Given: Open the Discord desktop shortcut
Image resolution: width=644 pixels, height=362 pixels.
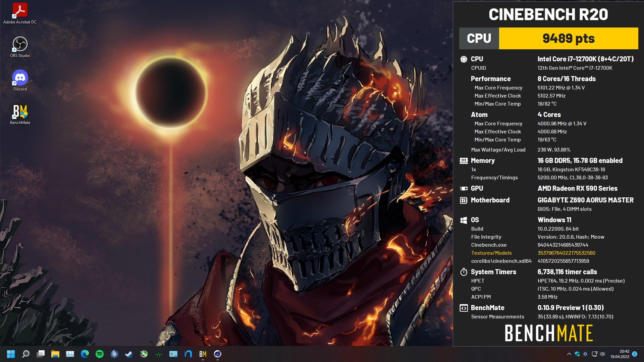Looking at the screenshot, I should [20, 81].
